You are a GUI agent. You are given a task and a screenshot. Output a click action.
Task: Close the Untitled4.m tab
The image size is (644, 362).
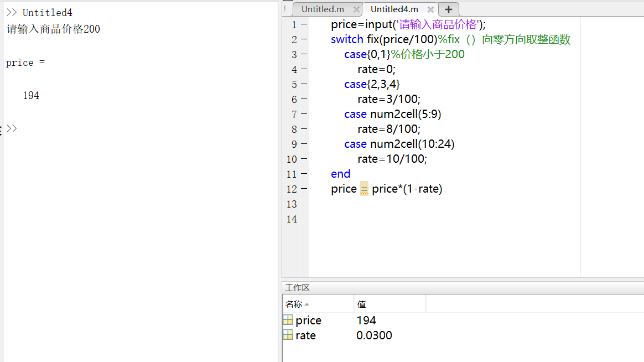pyautogui.click(x=430, y=9)
